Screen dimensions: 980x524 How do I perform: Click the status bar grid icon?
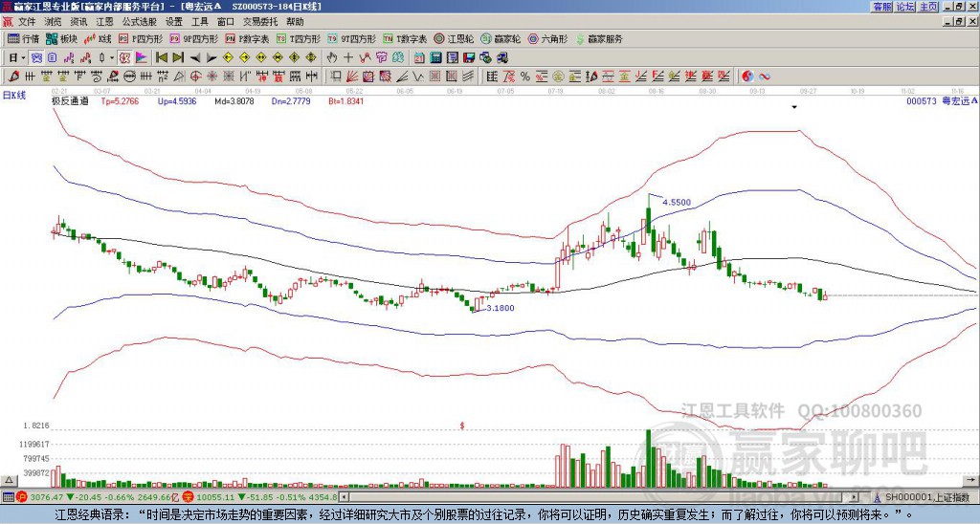8,497
